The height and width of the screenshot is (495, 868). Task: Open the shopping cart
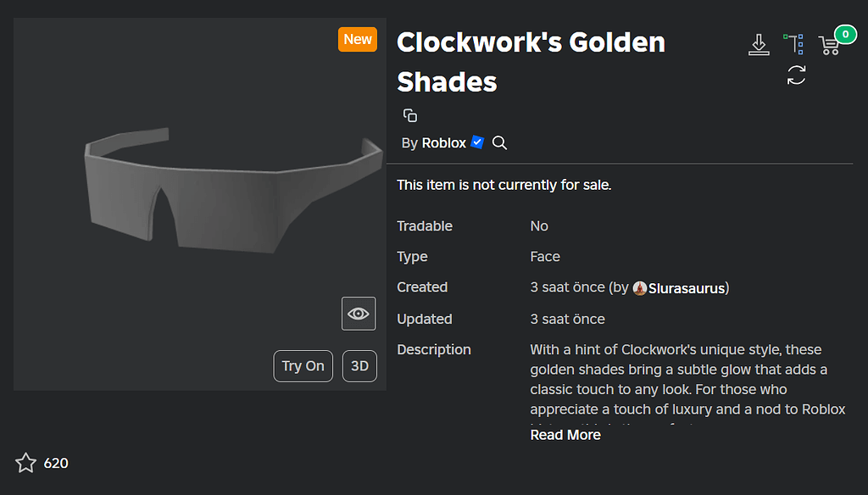click(829, 46)
